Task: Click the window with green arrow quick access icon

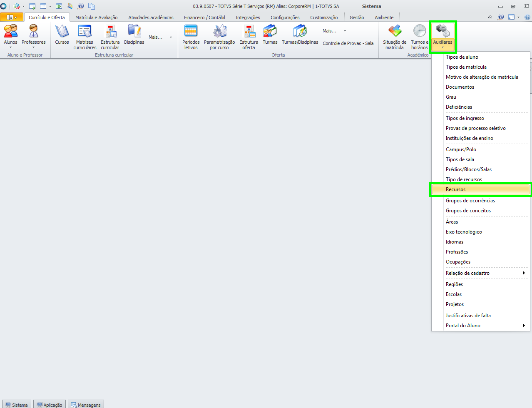Action: (x=32, y=6)
